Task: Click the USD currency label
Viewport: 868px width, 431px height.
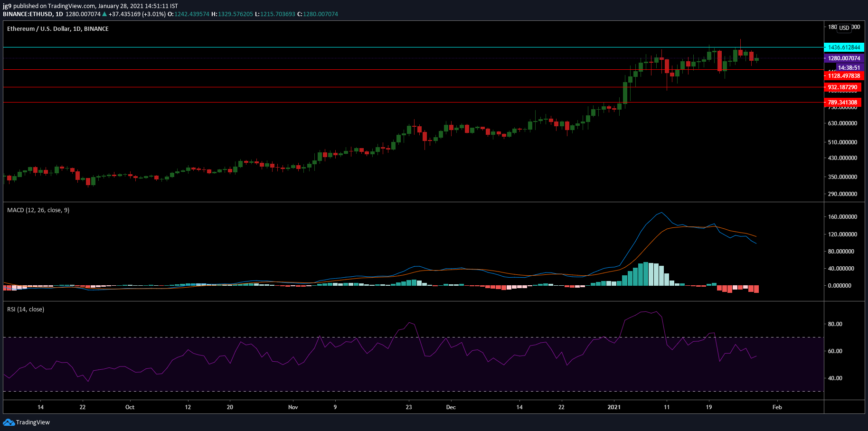Action: coord(844,28)
